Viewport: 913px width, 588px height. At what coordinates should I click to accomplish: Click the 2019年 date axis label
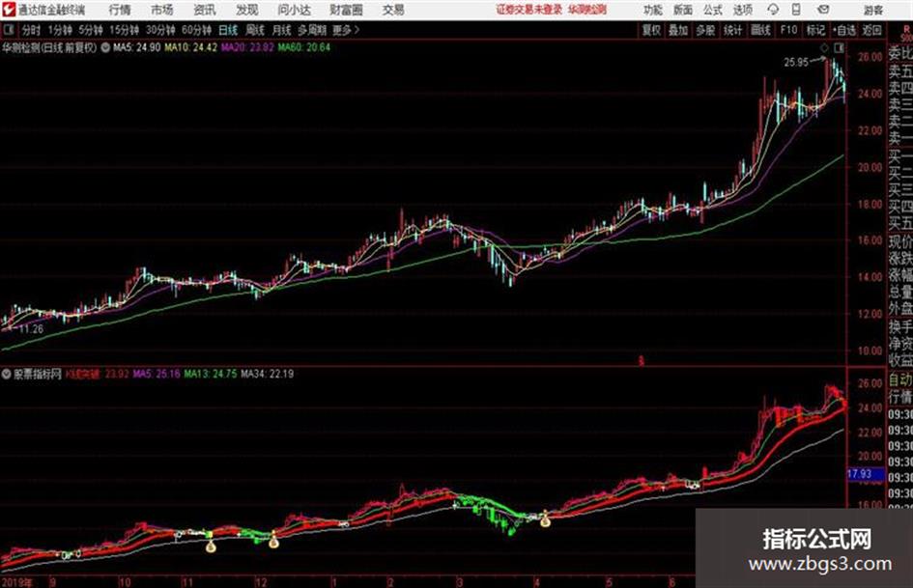[17, 582]
